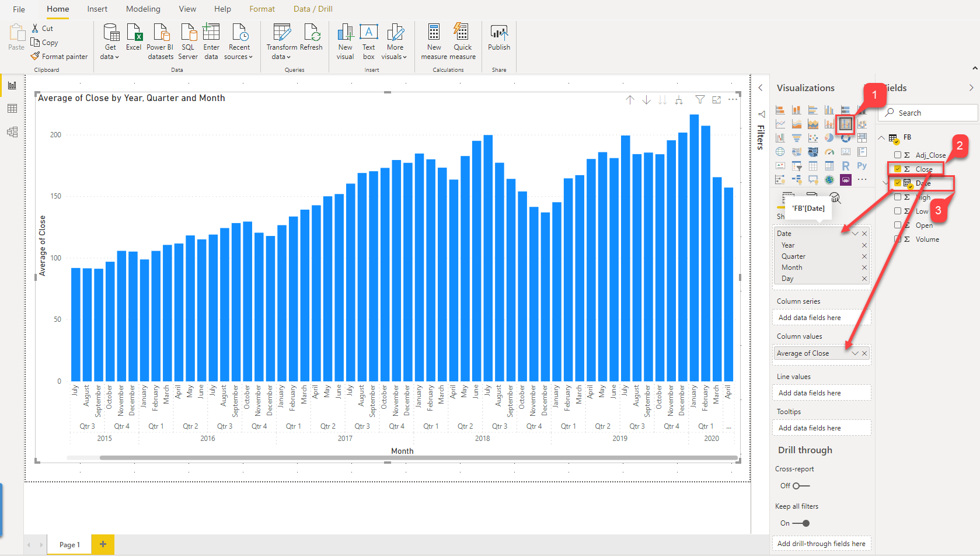
Task: Click the Format painter button
Action: point(59,57)
